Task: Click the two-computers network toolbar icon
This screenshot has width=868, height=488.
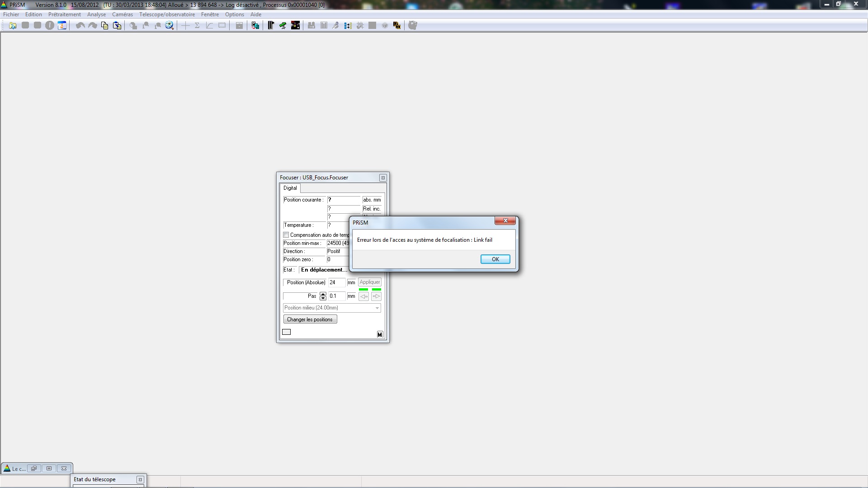Action: click(255, 26)
